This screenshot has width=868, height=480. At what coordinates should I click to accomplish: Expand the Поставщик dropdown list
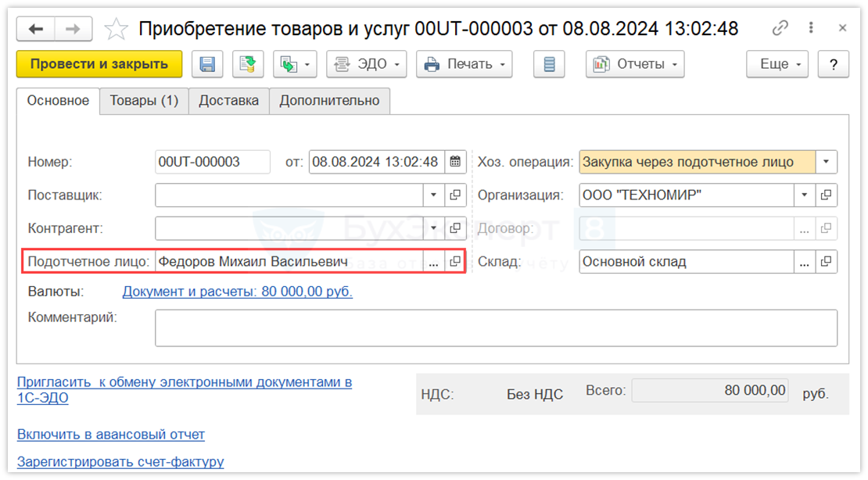coord(434,195)
